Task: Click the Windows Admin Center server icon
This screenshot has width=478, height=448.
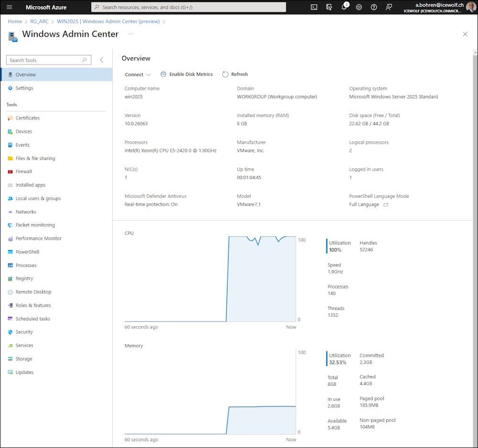Action: click(13, 37)
